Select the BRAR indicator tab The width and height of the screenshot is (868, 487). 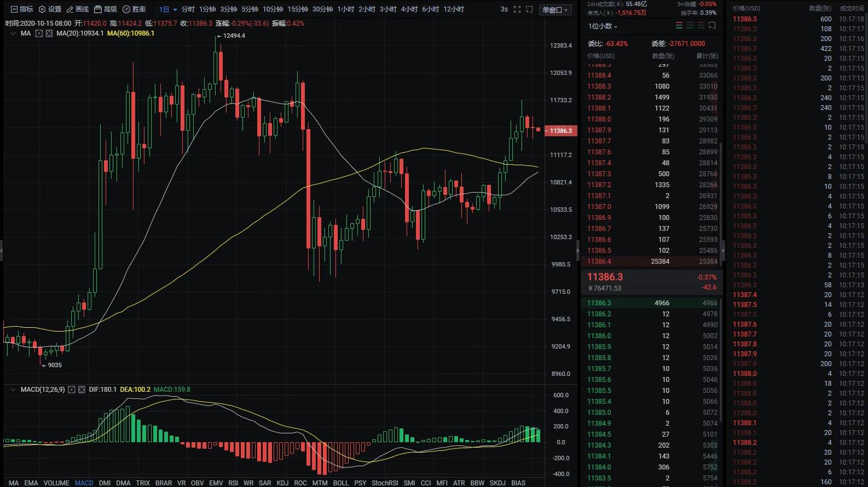[x=164, y=483]
